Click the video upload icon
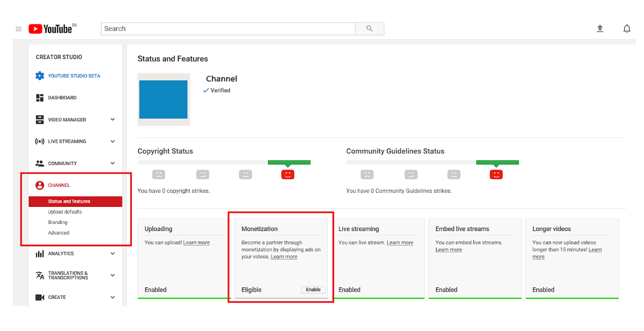 point(600,28)
